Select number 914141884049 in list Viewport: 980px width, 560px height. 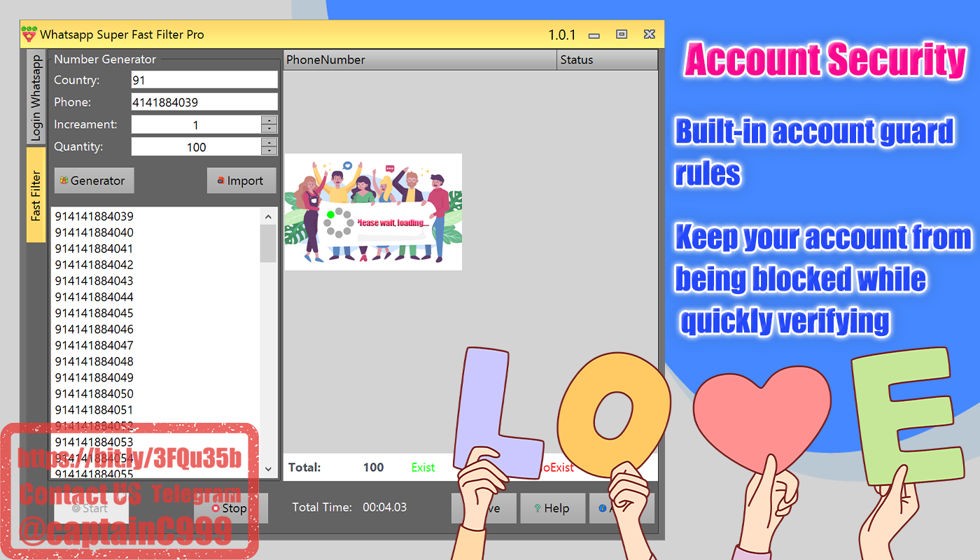(x=94, y=377)
